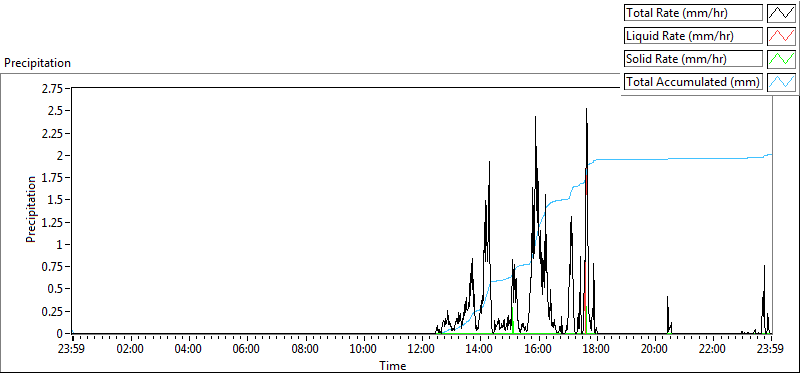Click the 0.25 y-axis tick value
Viewport: 800px width, 373px height.
(x=54, y=311)
